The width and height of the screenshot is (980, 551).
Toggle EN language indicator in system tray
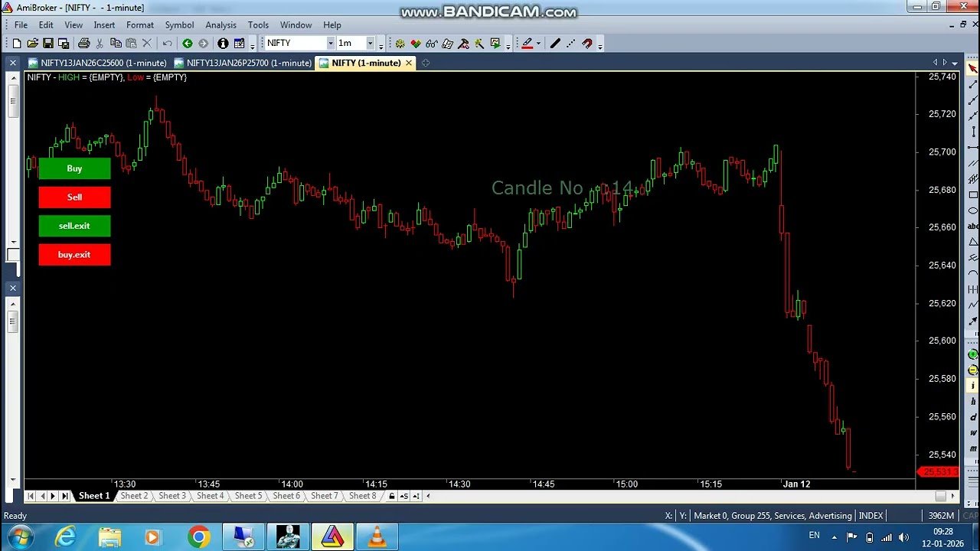pos(814,535)
